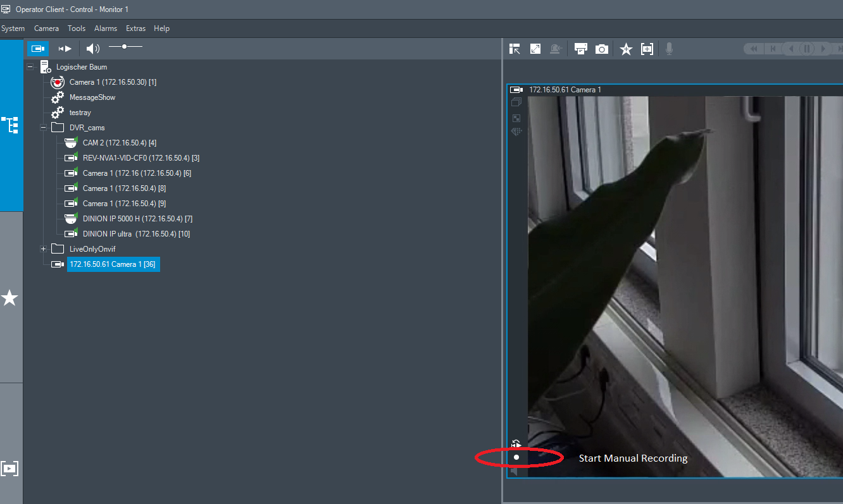Screen dimensions: 843x504
Task: Select DINION IP ultra camera [10]
Action: [x=136, y=234]
